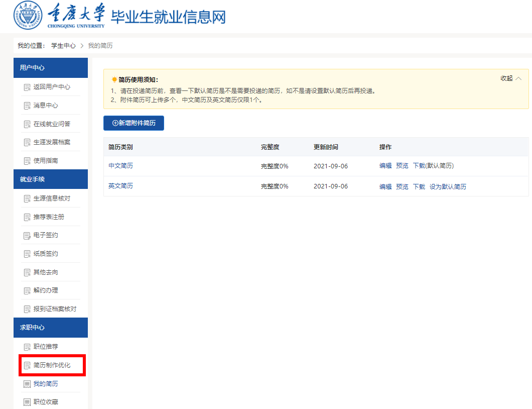Click 编辑 for the 中文简历 row

click(x=385, y=166)
